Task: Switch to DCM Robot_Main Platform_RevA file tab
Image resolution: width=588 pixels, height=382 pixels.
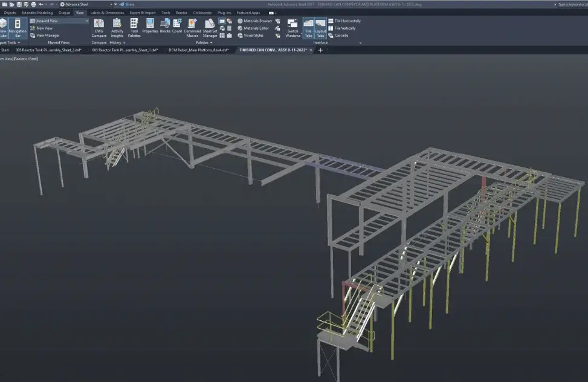Action: [198, 50]
